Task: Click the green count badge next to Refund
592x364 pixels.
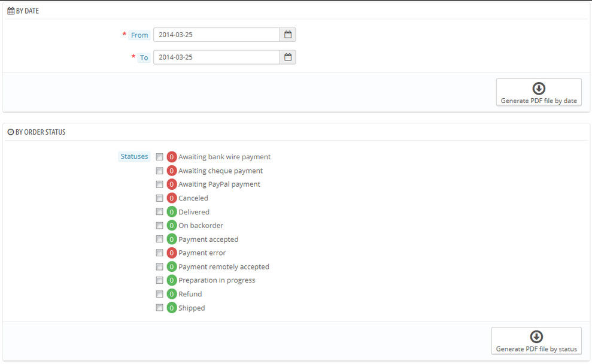Action: click(172, 294)
